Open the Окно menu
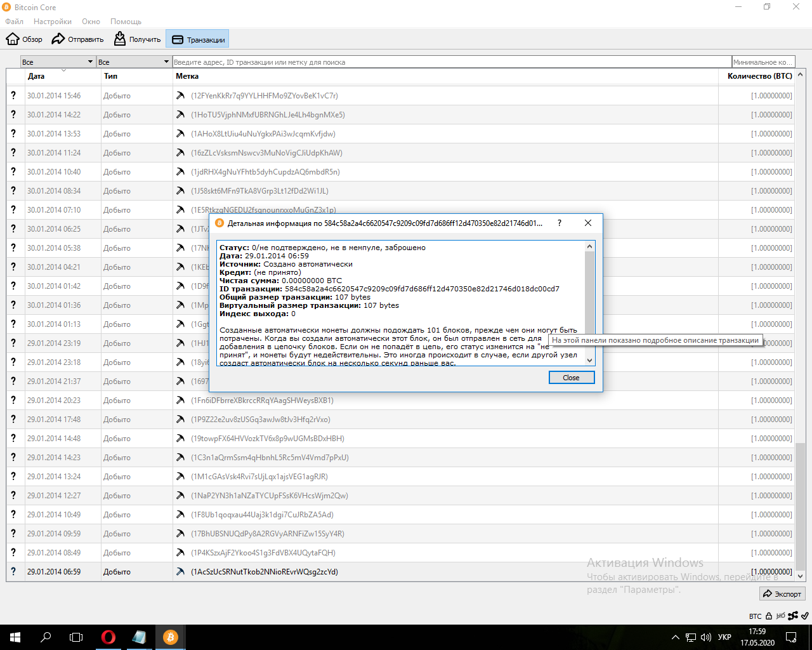This screenshot has height=650, width=812. click(91, 22)
